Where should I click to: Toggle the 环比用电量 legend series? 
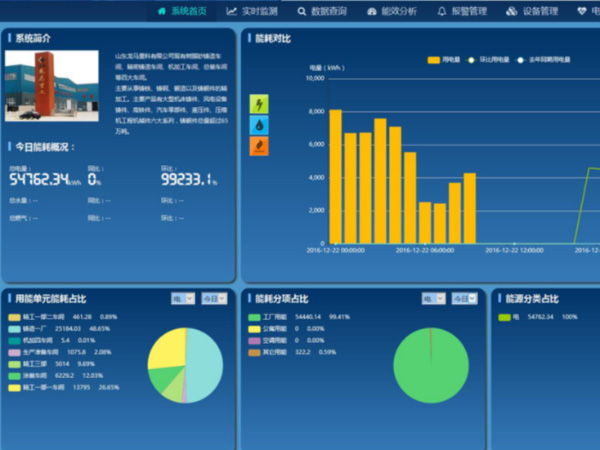[x=494, y=60]
